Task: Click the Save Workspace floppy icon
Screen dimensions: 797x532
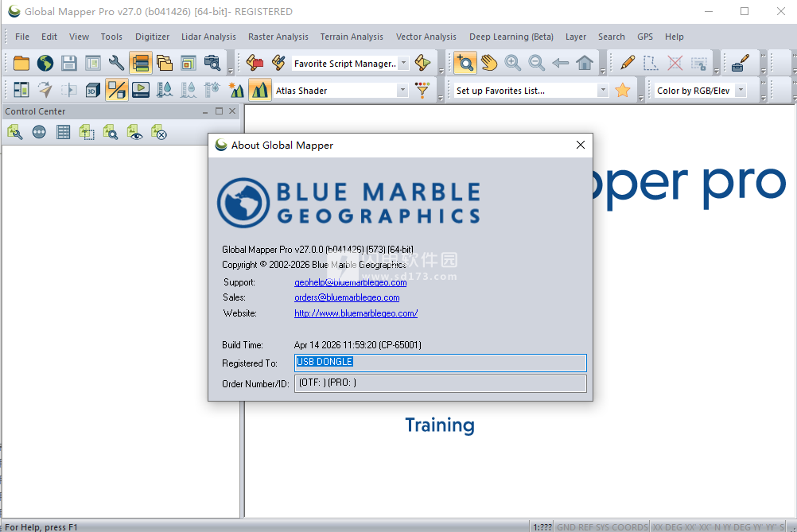Action: tap(68, 63)
